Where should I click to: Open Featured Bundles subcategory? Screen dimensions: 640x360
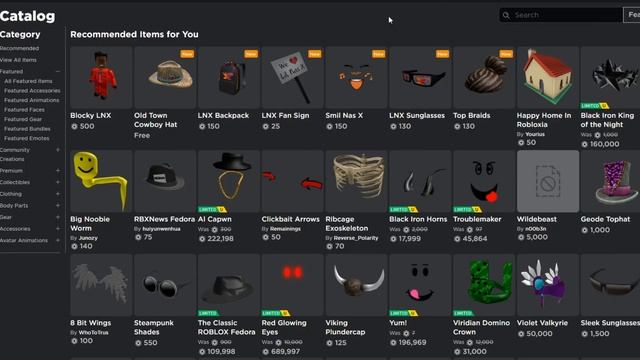tap(27, 129)
